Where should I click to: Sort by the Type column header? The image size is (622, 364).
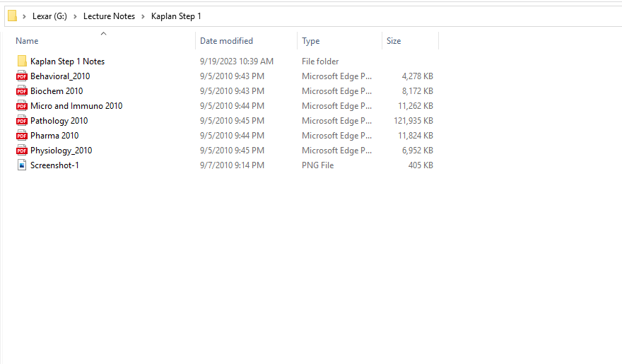[310, 41]
